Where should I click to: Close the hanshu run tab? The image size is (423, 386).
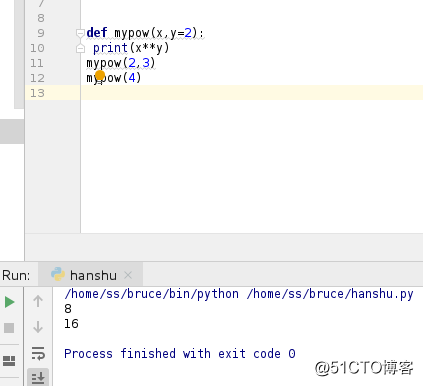pyautogui.click(x=128, y=275)
